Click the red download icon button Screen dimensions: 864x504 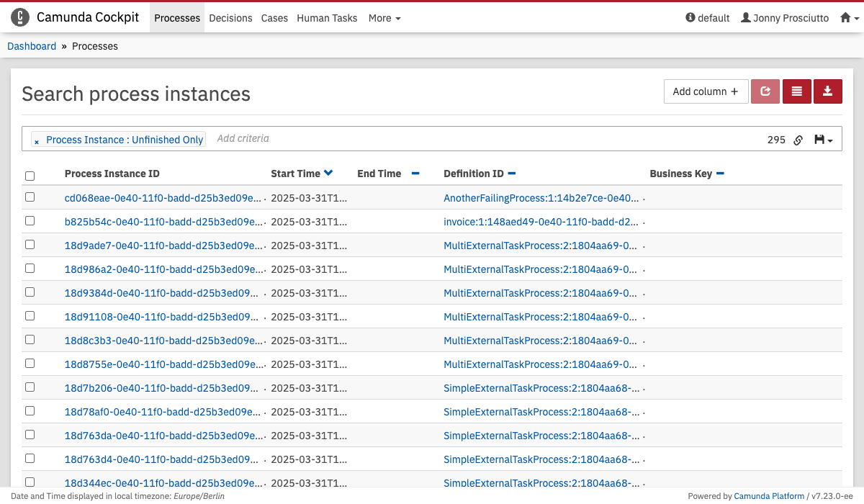827,91
